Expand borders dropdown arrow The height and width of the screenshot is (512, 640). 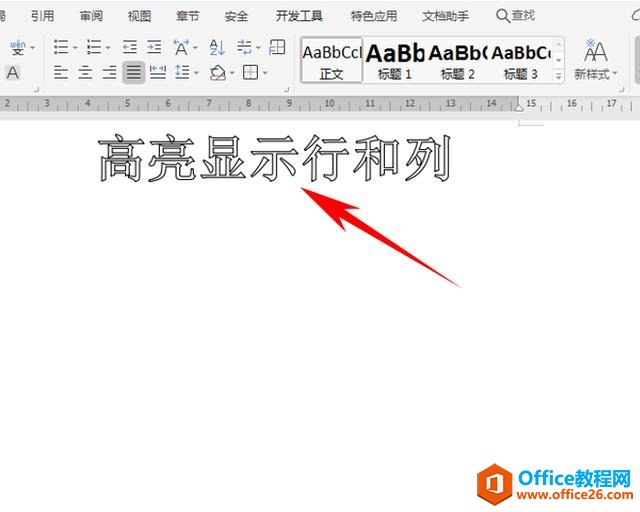(265, 73)
